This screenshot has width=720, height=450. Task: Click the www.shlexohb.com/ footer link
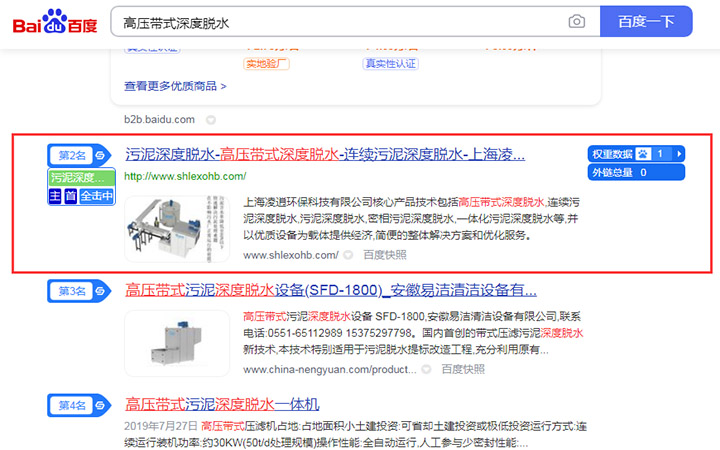pos(291,255)
